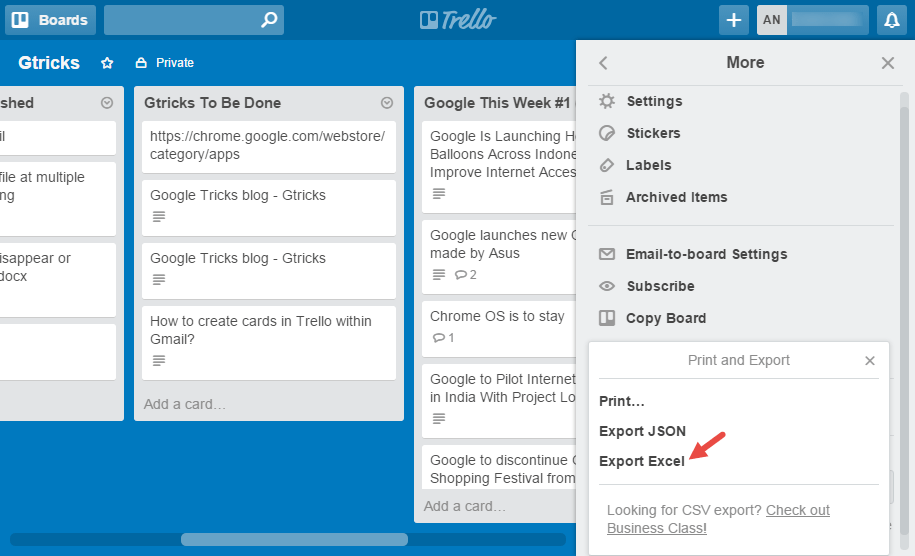Open Google Is Launching Balloons card

[x=499, y=167]
